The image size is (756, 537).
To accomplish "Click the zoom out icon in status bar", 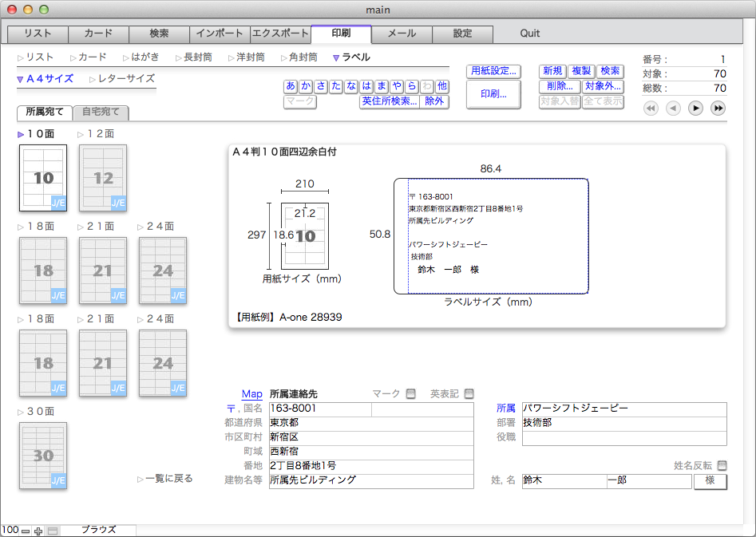I will 26,531.
